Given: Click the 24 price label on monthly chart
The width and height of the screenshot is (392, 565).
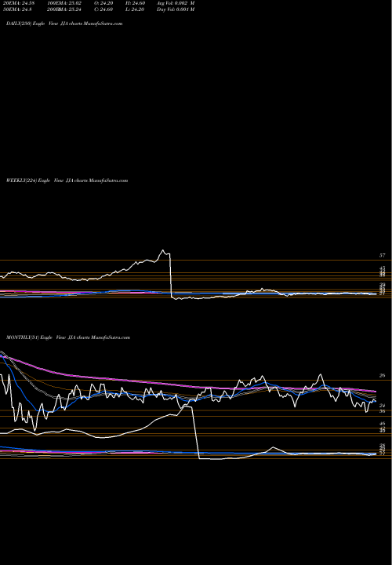Looking at the screenshot, I should pos(383,406).
